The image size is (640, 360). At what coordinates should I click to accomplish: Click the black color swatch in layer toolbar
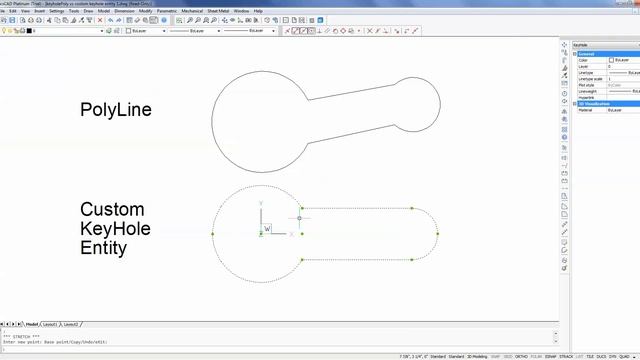[29, 31]
